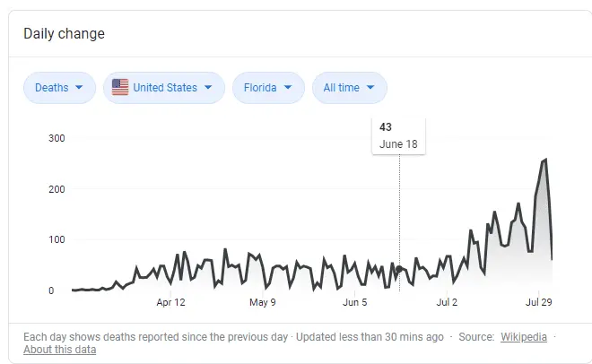This screenshot has height=364, width=592.
Task: Click the highest peak near Jul 29
Action: tap(545, 160)
